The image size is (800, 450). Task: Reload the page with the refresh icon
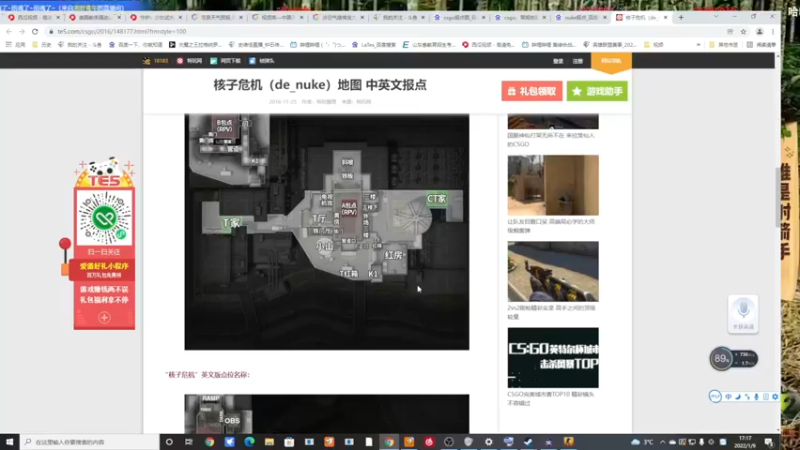click(35, 32)
